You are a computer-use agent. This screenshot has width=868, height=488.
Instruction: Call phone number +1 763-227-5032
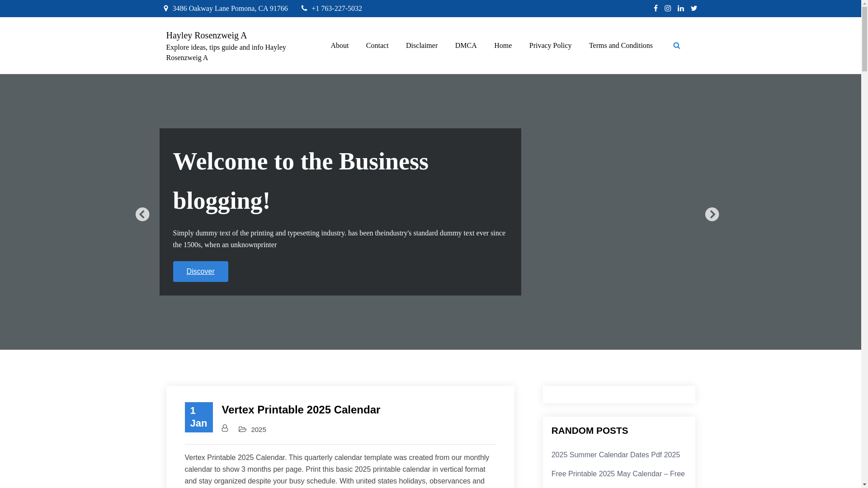point(337,9)
